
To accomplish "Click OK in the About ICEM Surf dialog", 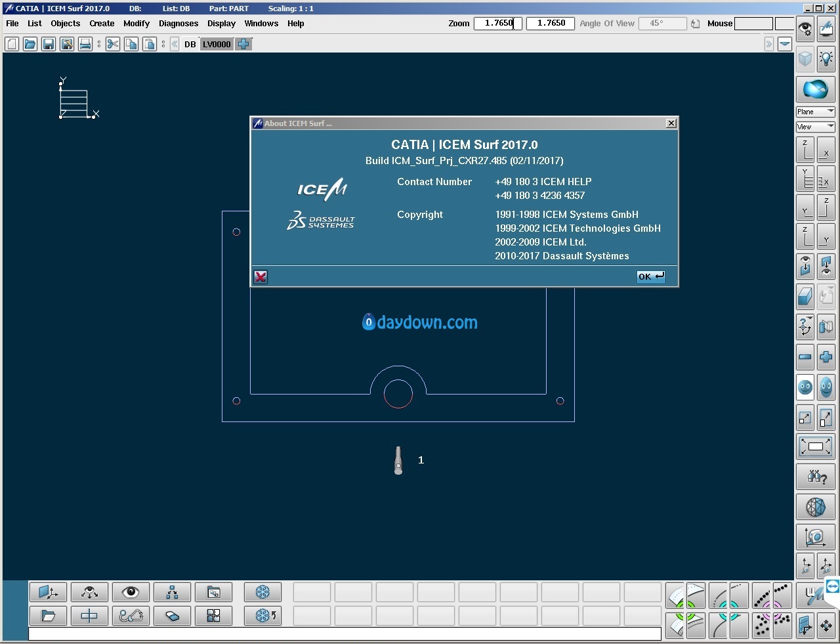I will [650, 276].
